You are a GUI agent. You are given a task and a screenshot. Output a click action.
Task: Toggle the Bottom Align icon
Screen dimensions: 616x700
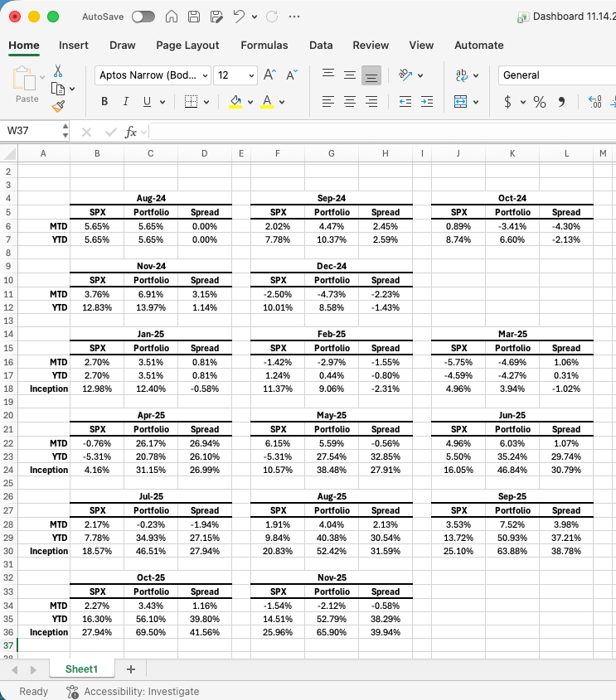pyautogui.click(x=371, y=75)
